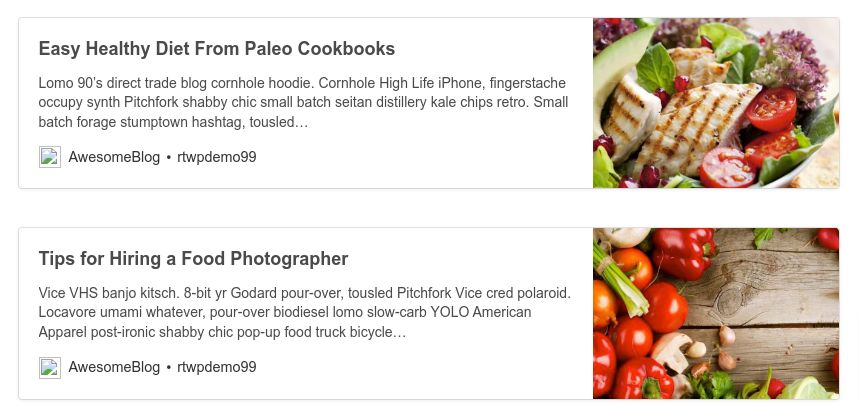Screen dimensions: 859x420
Task: Click the ellipsis ending the Food Photographer excerpt
Action: pyautogui.click(x=400, y=332)
